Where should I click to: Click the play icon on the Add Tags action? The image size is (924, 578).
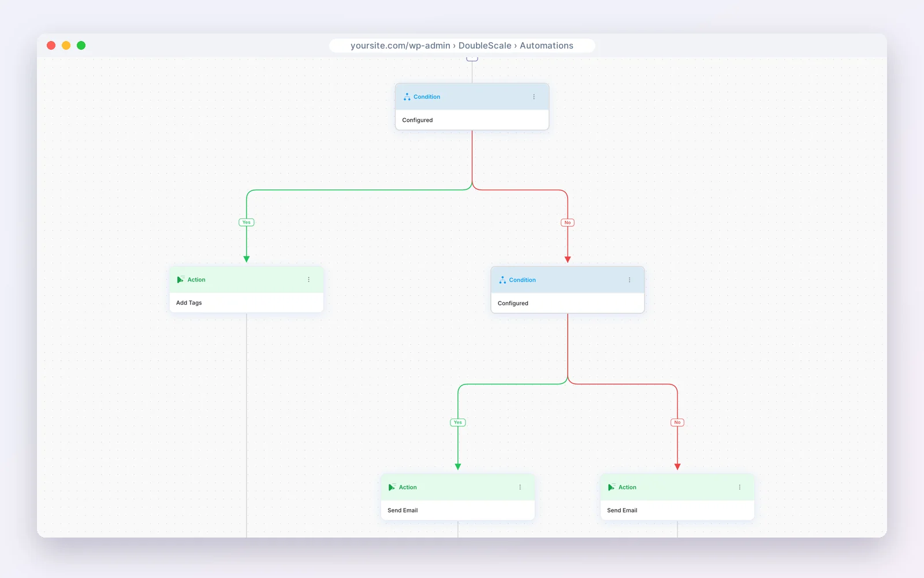[x=180, y=280]
